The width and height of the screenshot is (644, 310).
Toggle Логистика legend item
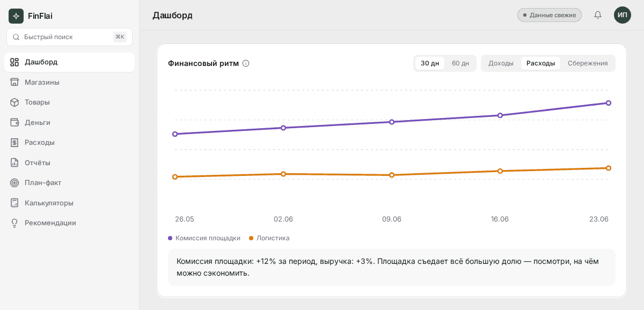tap(269, 238)
